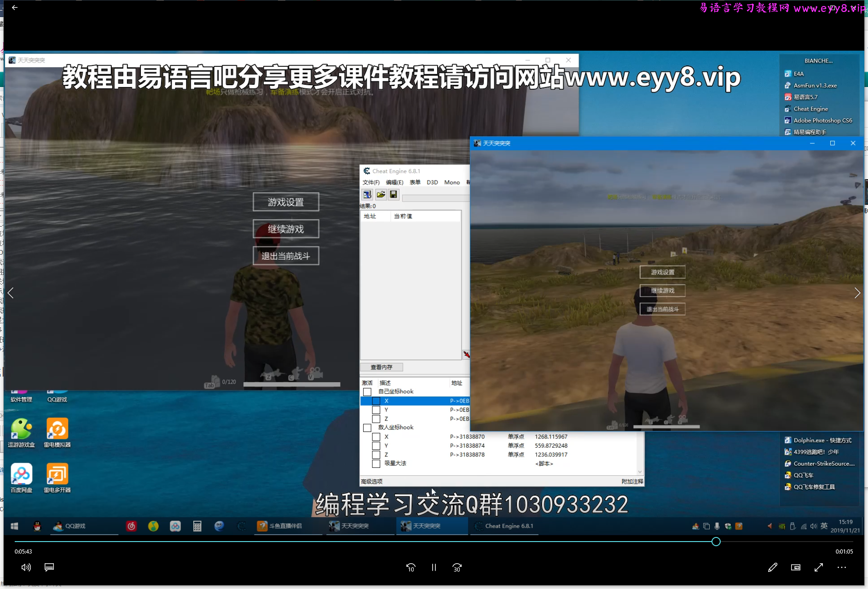
Task: Open the edit pencil tool
Action: [773, 567]
